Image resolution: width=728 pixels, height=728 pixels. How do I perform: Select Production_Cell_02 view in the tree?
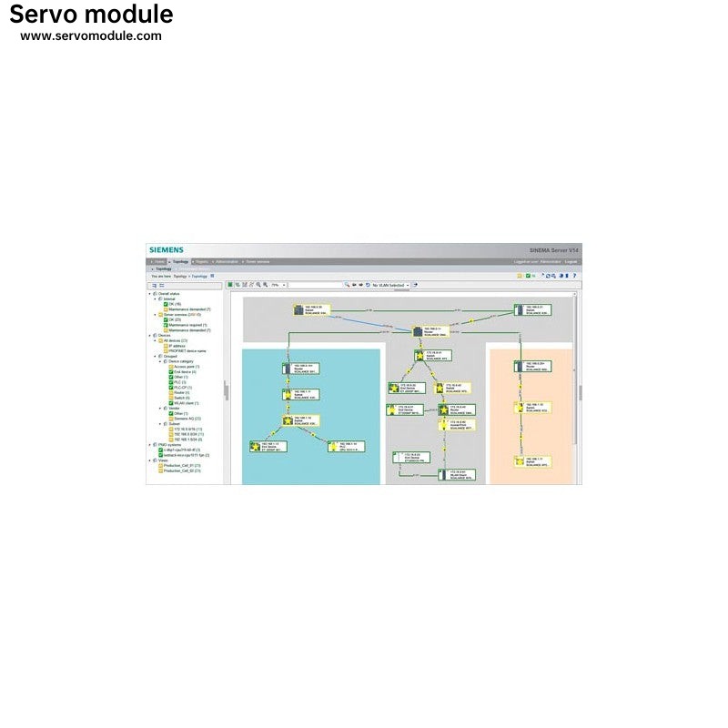(x=181, y=470)
